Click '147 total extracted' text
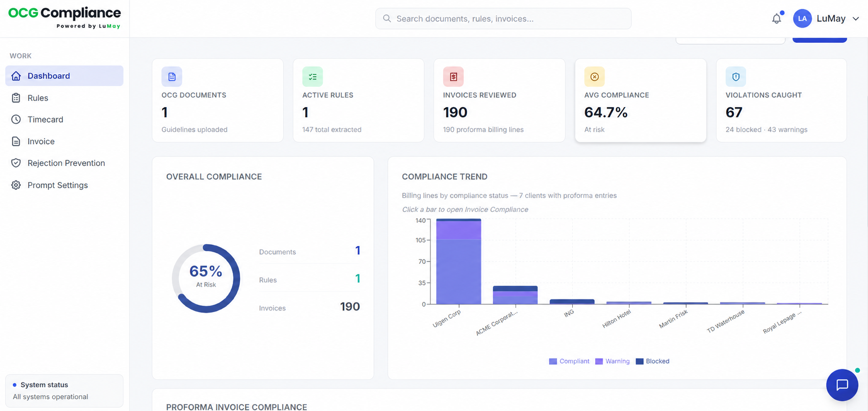 (x=332, y=130)
